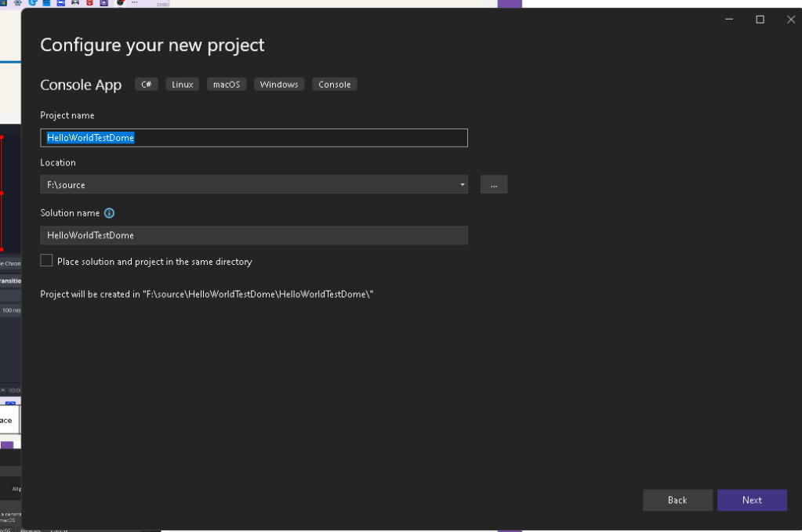This screenshot has height=532, width=802.
Task: Minimize the project configuration window
Action: click(x=729, y=20)
